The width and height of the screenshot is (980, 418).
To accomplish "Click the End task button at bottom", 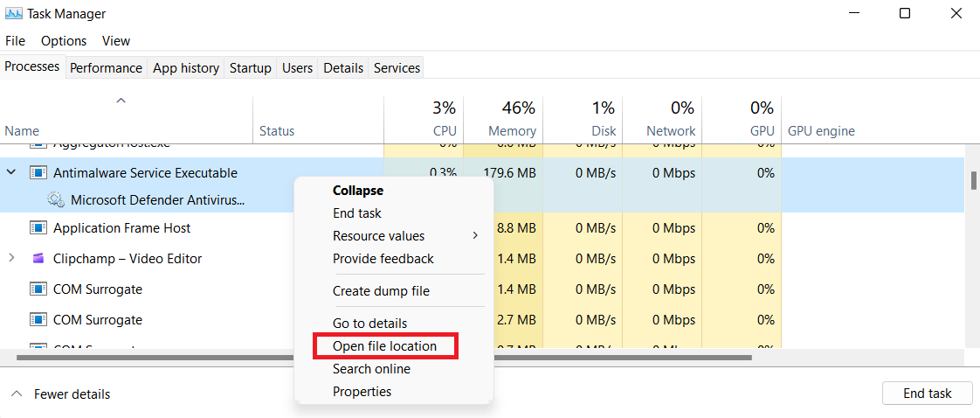I will 927,394.
